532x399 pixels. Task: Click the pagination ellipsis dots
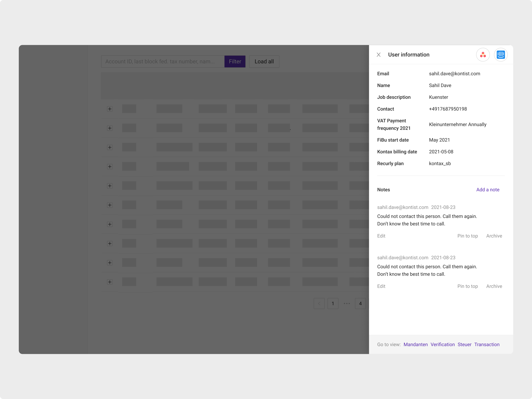[x=347, y=304]
